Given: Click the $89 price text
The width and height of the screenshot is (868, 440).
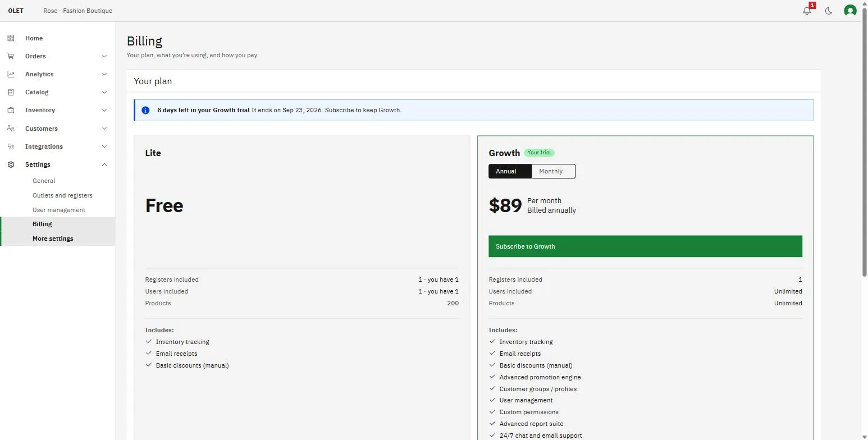Looking at the screenshot, I should pyautogui.click(x=505, y=205).
